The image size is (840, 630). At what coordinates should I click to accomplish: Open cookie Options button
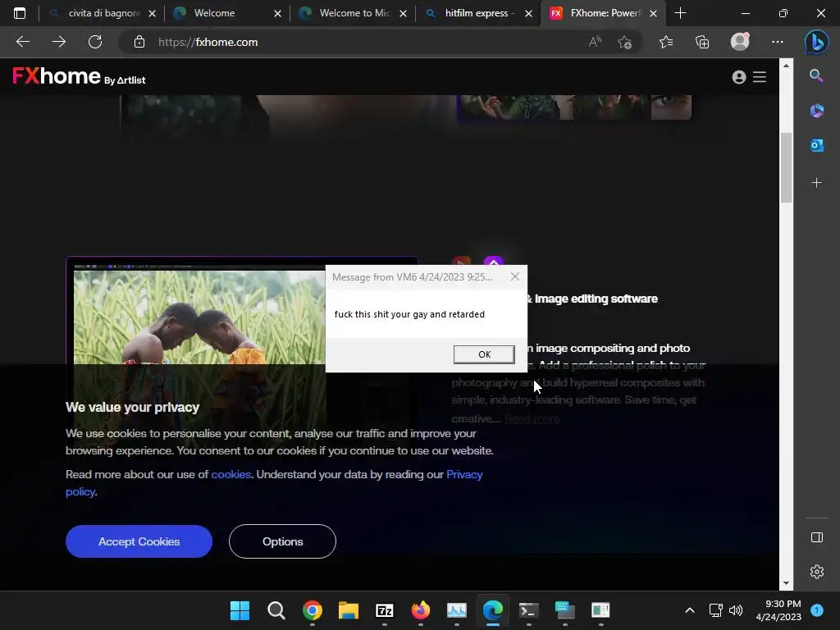(x=282, y=541)
